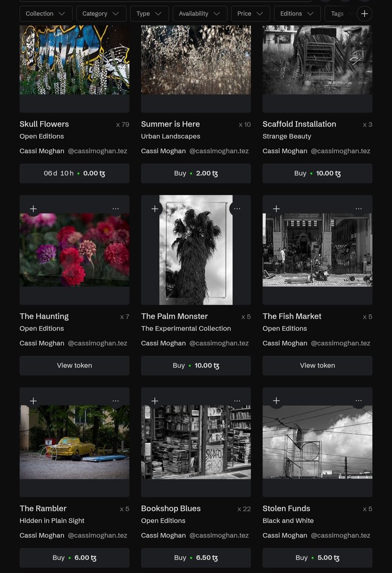Open Scaffold Installation photo thumbnail
Viewport: 392px width, 573px height.
(x=318, y=60)
